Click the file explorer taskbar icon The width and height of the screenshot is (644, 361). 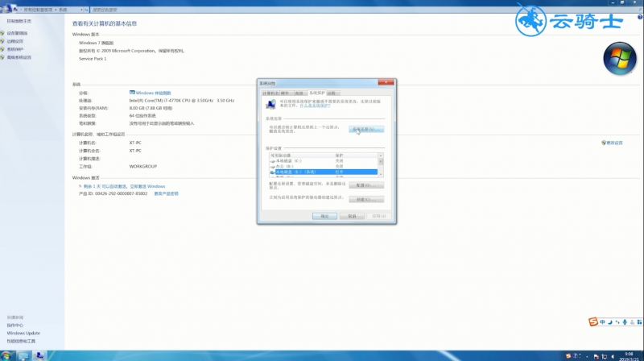click(23, 355)
